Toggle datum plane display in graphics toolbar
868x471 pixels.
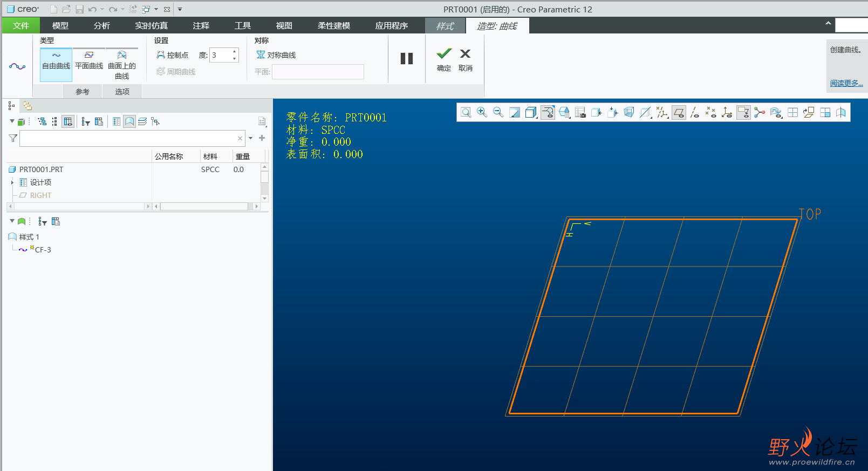(x=679, y=112)
